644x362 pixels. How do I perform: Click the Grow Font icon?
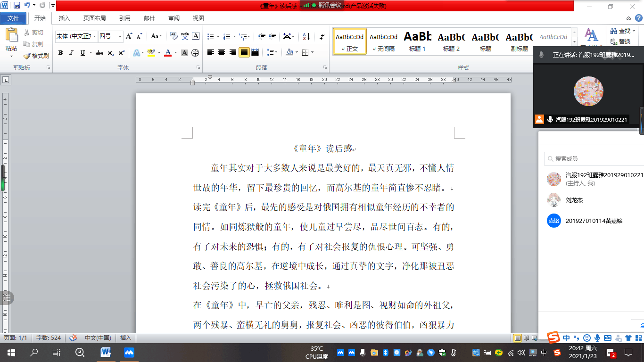coord(129,36)
